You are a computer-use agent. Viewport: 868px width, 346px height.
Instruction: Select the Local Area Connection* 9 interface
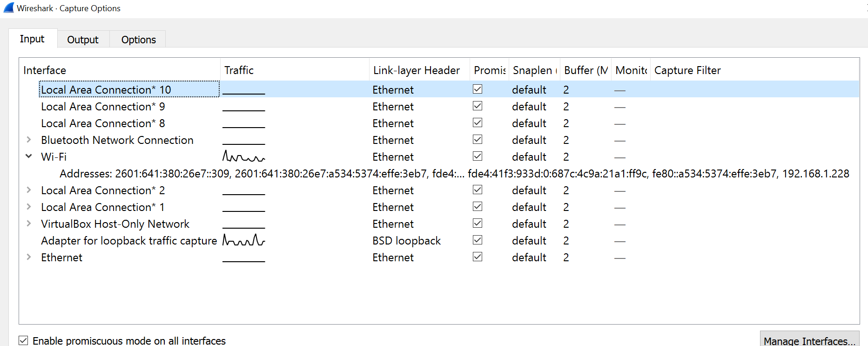103,106
